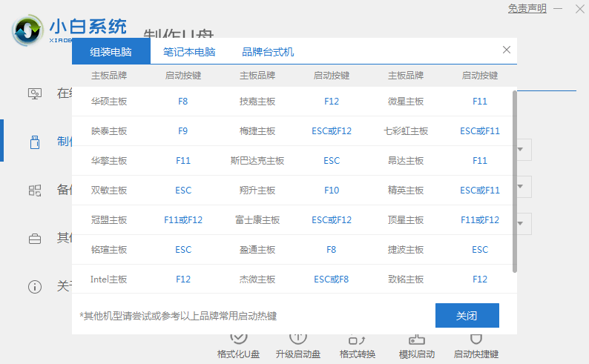Click the 格式转换 tool icon
Screen dimensions: 589x364
tap(357, 340)
